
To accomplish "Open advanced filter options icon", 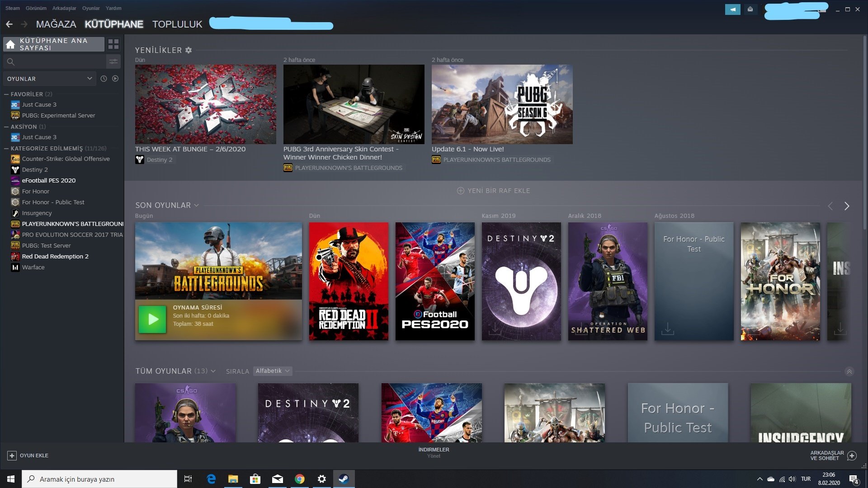I will [113, 61].
